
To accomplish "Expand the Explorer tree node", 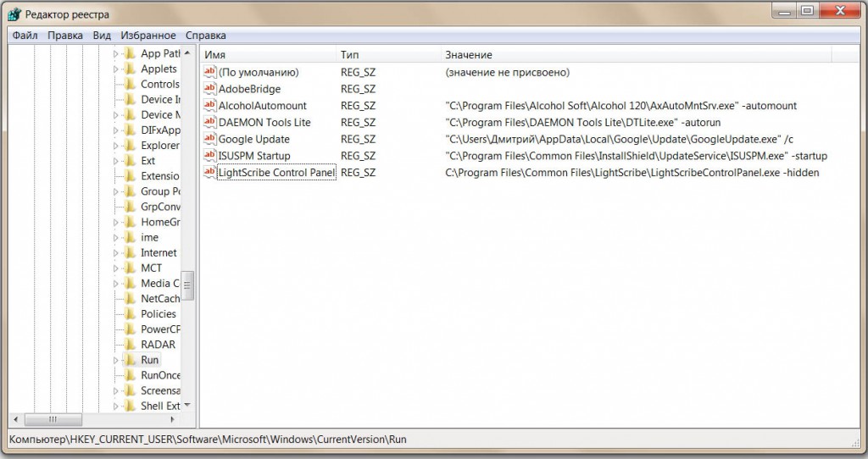I will 115,146.
